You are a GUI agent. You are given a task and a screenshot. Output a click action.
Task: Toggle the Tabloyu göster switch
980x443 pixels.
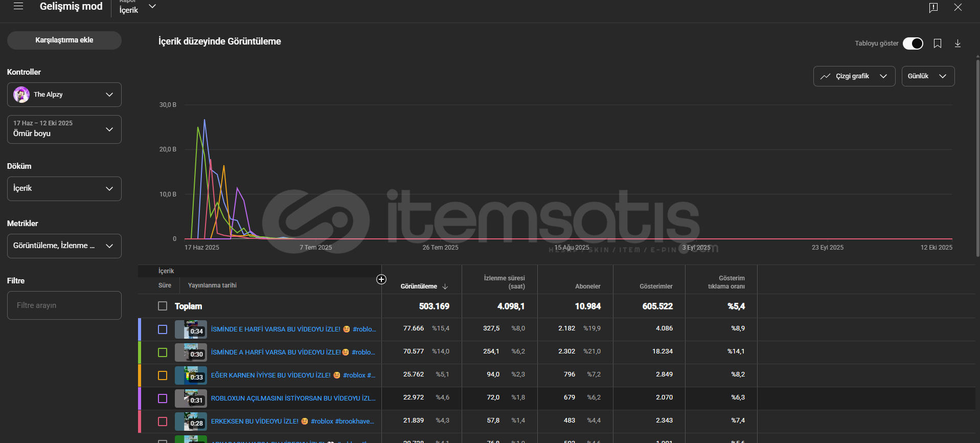coord(913,43)
